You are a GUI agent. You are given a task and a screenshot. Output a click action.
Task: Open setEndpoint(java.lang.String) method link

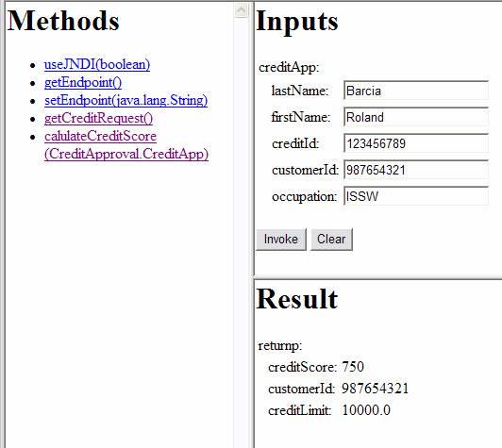125,101
